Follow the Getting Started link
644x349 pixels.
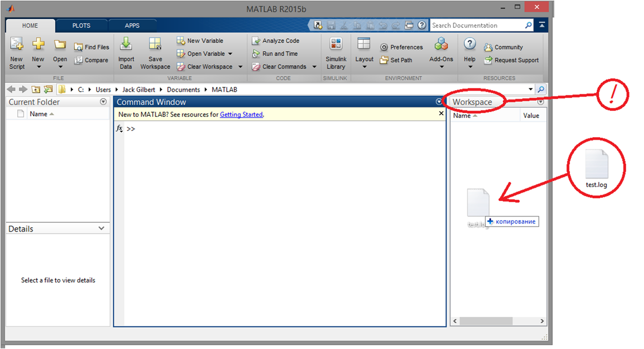(x=241, y=114)
